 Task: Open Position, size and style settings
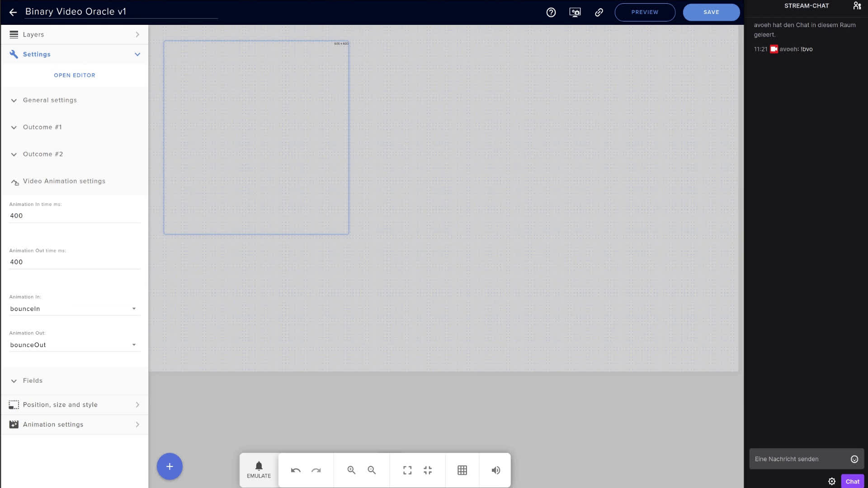point(61,404)
